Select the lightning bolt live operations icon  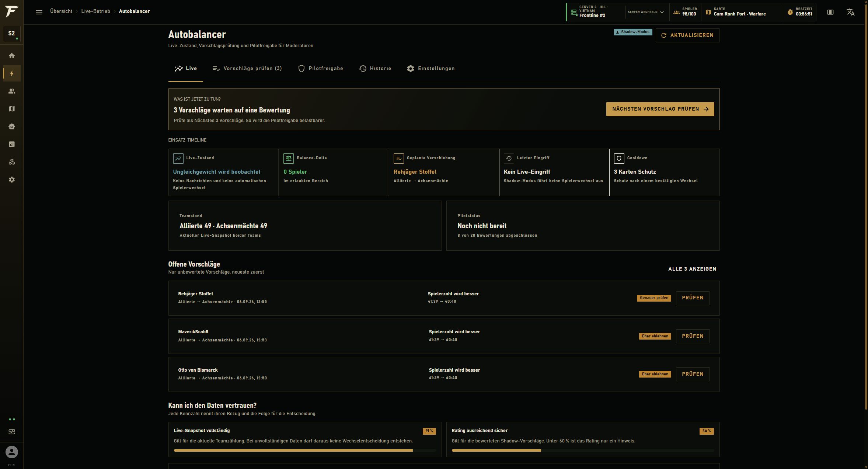tap(12, 73)
